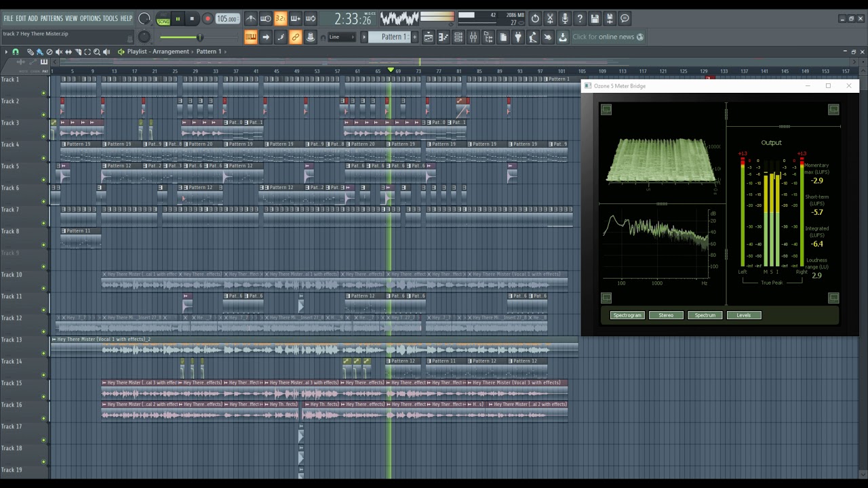
Task: Click Spectrum button in Ozone Meter Bridge
Action: pos(705,315)
